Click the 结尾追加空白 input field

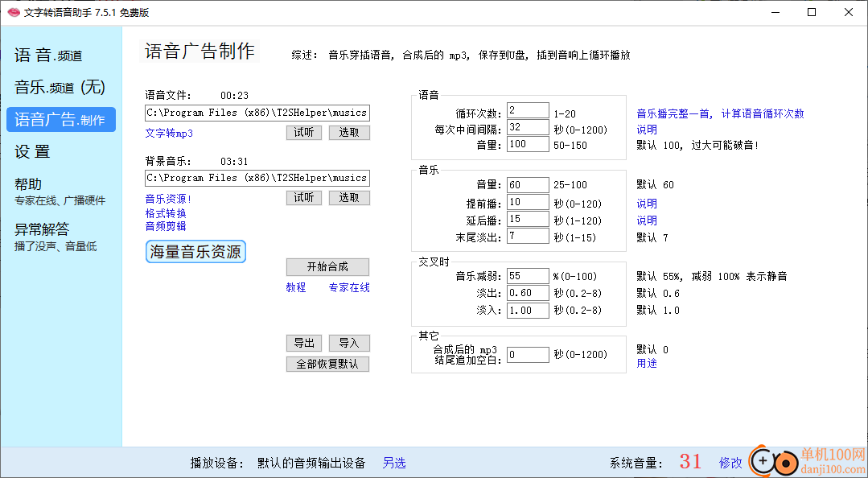[528, 355]
